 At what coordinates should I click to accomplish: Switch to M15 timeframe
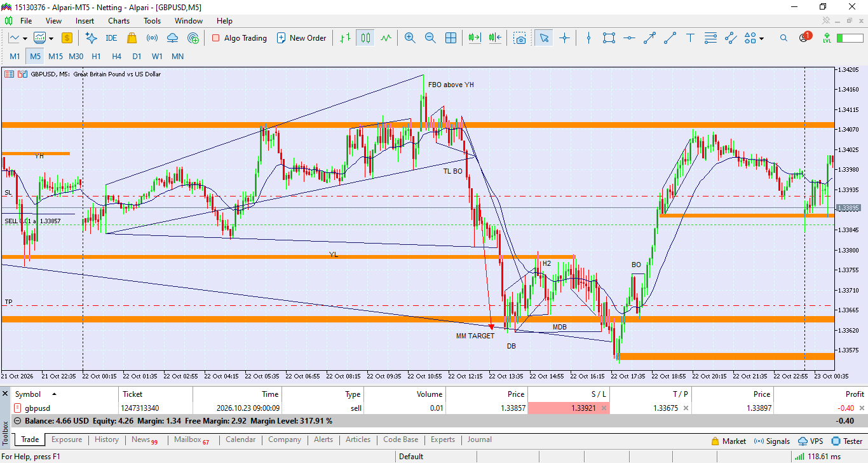[56, 57]
